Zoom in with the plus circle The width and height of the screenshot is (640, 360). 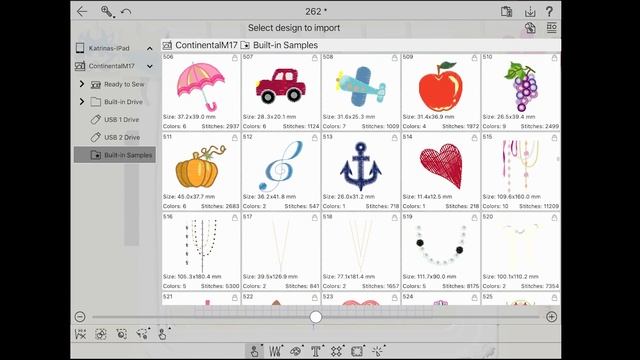[x=551, y=317]
